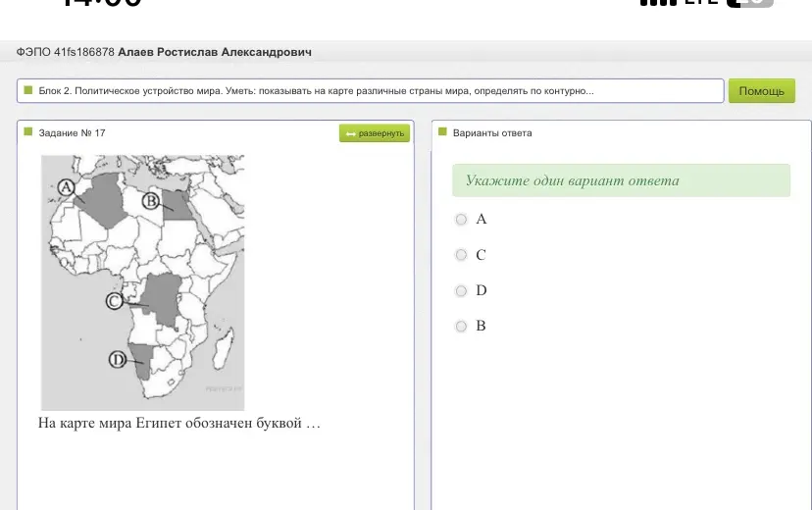This screenshot has width=812, height=510.
Task: Click the question text about Египет
Action: (179, 423)
